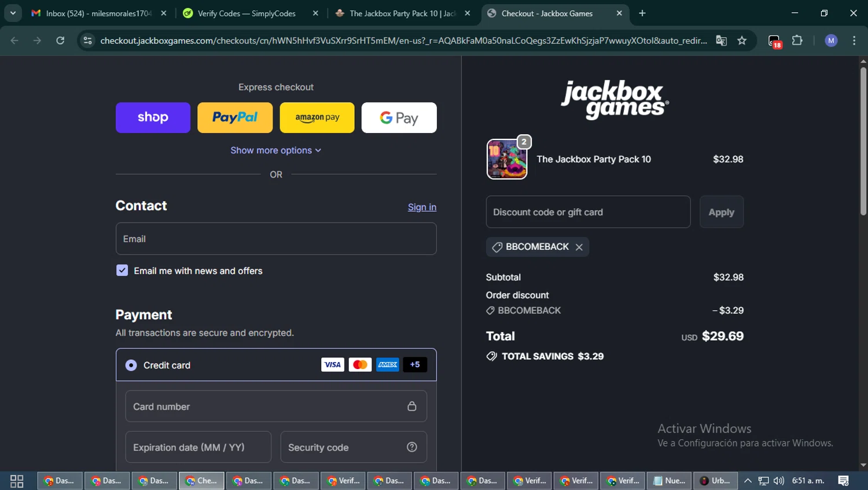Click the page vertical scrollbar
This screenshot has height=490, width=868.
point(863,142)
